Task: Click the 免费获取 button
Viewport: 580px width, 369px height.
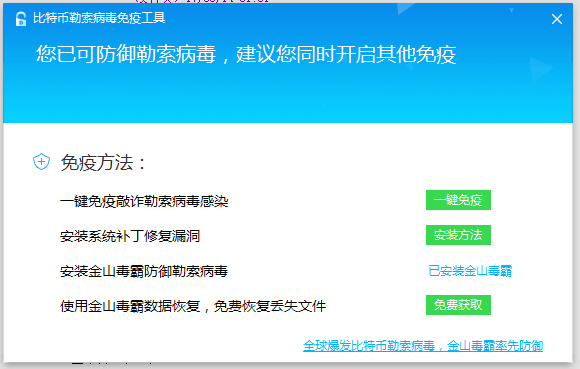Action: [458, 305]
